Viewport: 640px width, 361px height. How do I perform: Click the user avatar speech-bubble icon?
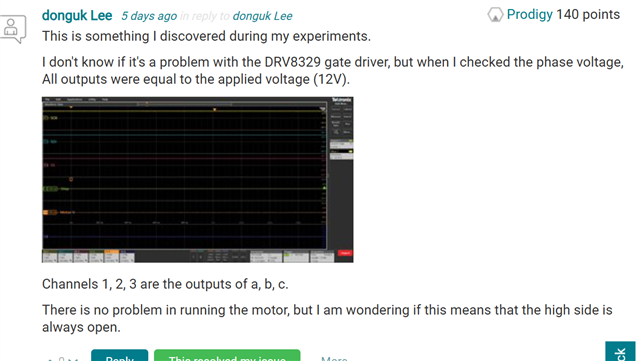pos(13,29)
